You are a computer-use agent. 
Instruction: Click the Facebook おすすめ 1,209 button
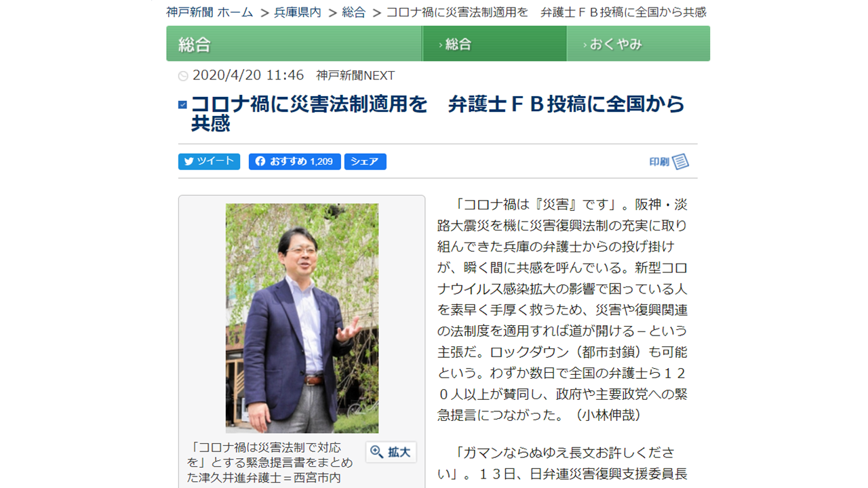point(294,161)
